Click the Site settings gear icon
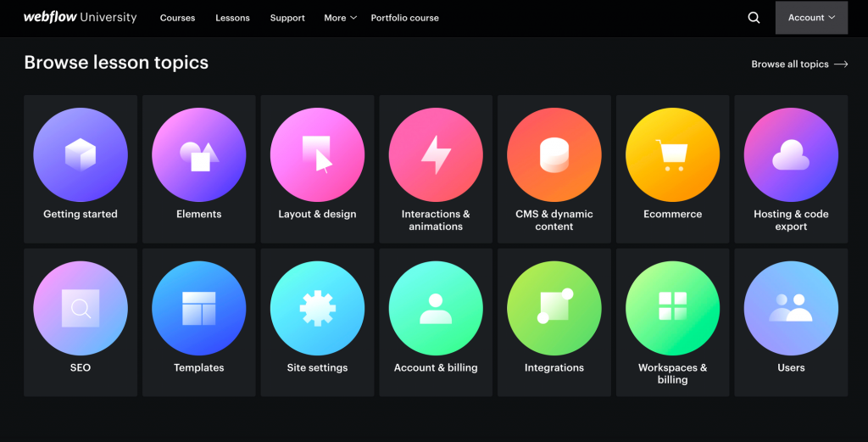The width and height of the screenshot is (868, 442). tap(317, 308)
